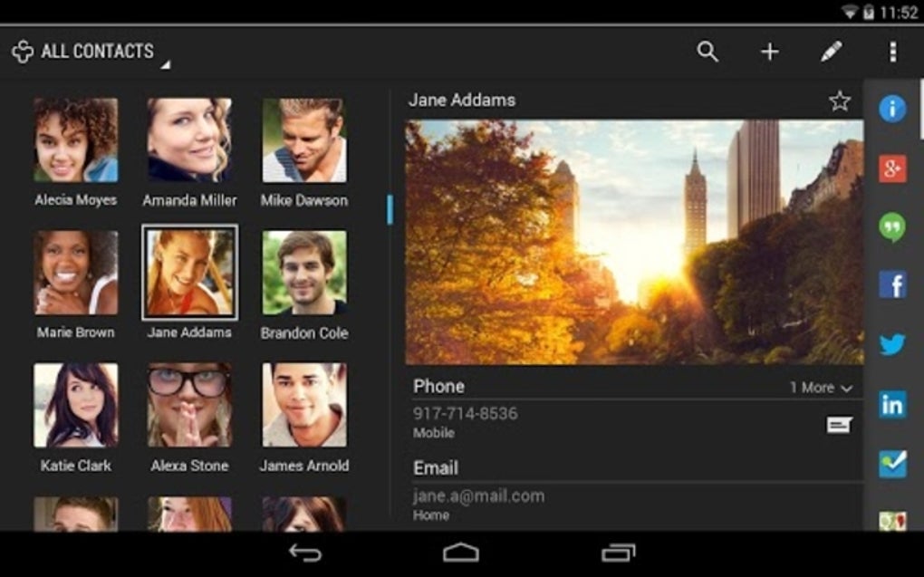Email jane.a@mail.com address
Image resolution: width=924 pixels, height=577 pixels.
[x=478, y=496]
